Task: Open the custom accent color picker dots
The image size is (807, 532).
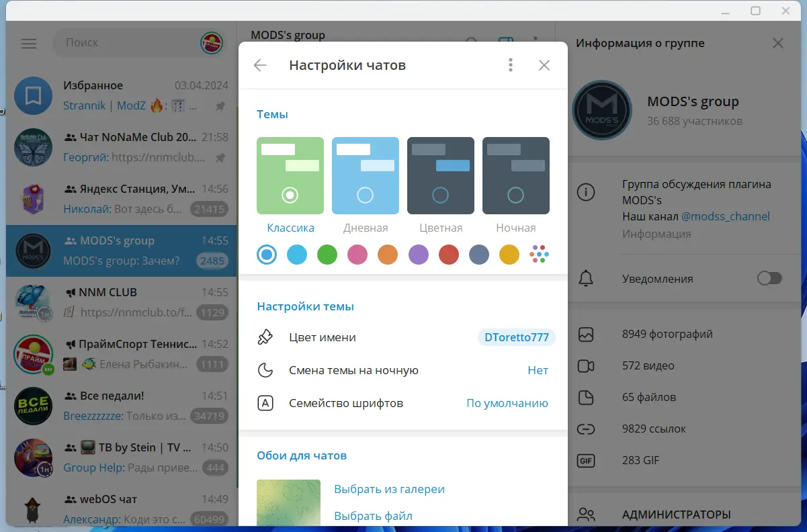Action: pyautogui.click(x=539, y=255)
